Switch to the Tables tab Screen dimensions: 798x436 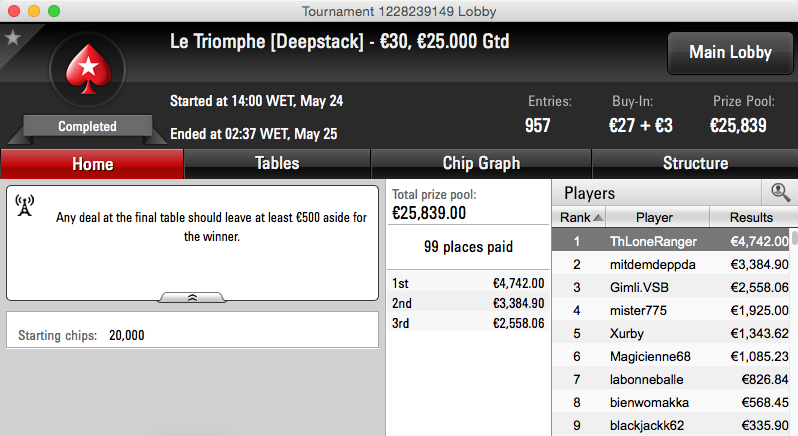[277, 163]
